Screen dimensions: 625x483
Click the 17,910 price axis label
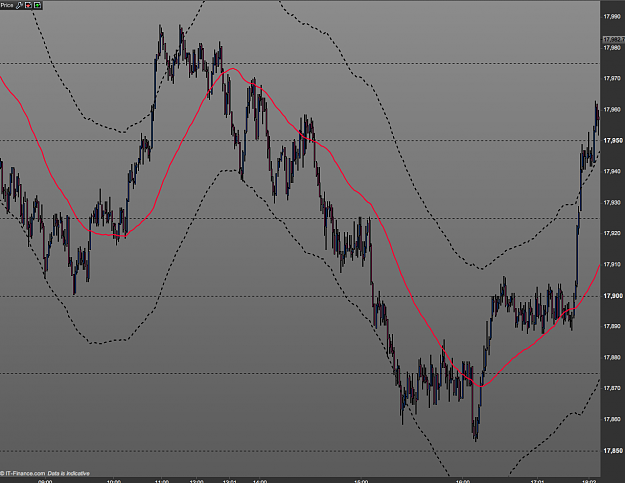[x=612, y=264]
